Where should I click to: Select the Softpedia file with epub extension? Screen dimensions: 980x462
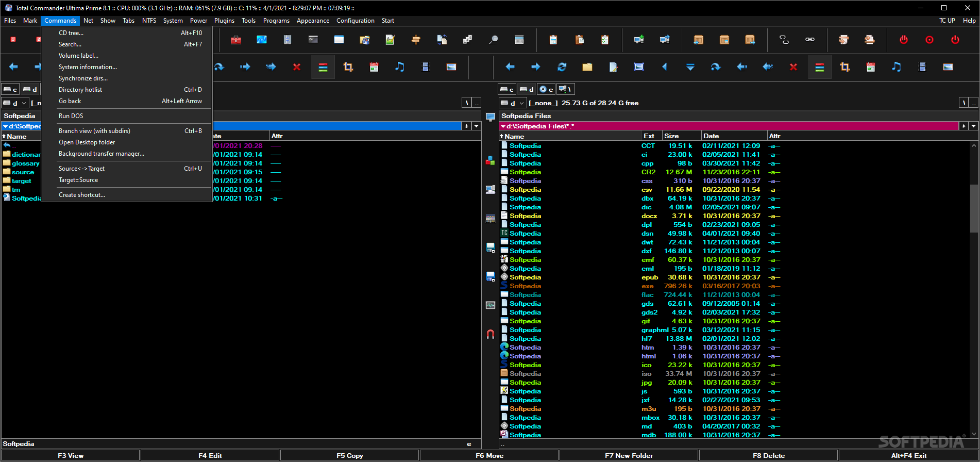click(x=640, y=277)
